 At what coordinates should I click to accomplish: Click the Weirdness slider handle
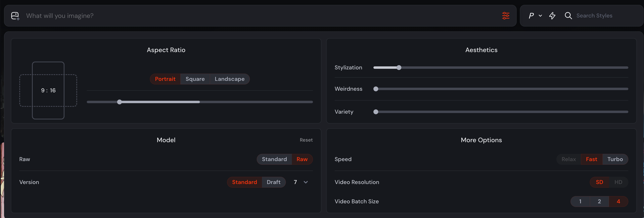[376, 89]
